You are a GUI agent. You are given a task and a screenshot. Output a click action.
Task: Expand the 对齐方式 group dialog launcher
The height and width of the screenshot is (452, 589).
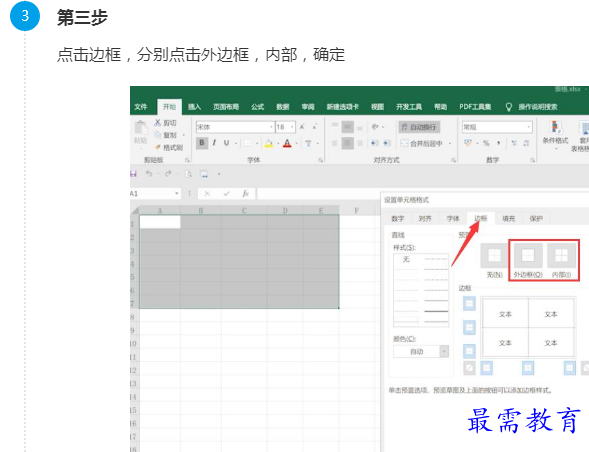(453, 160)
